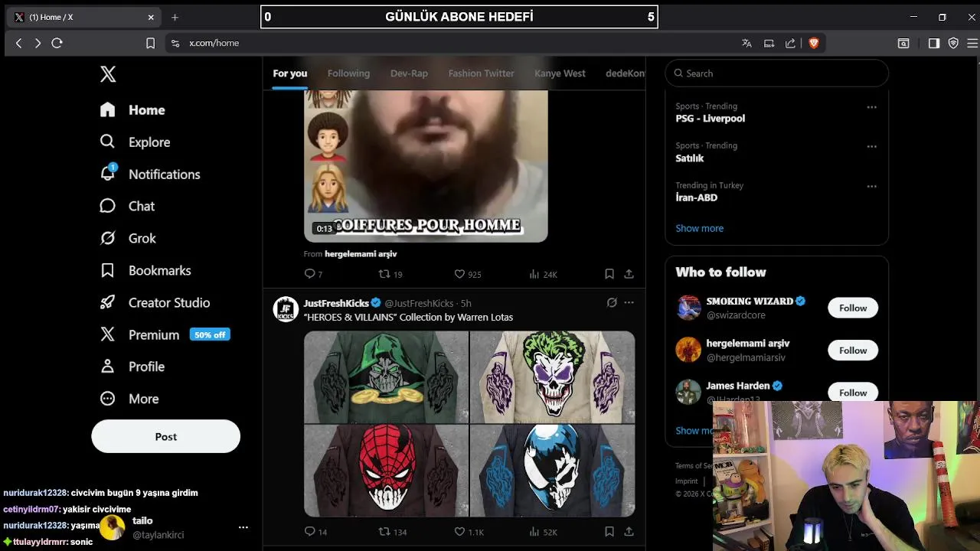Follow hergelemami arşiv account
The image size is (980, 551).
(x=852, y=350)
